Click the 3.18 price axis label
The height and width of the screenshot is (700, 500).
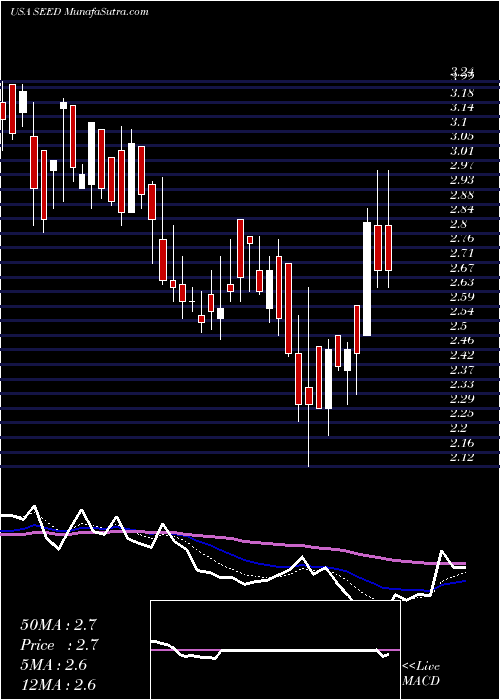(x=462, y=93)
